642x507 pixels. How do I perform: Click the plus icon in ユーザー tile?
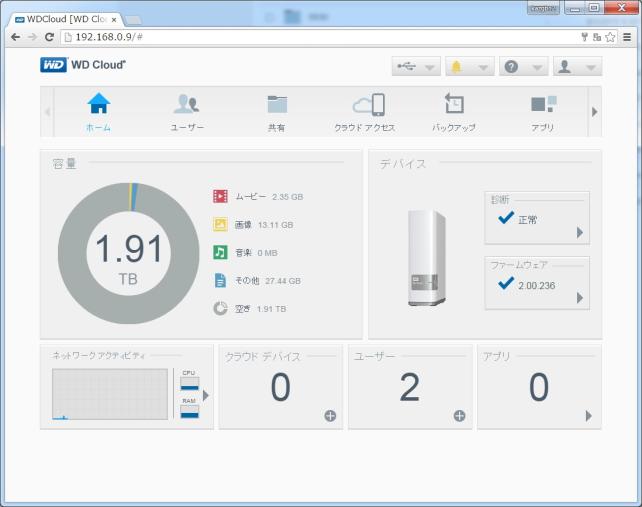click(x=459, y=416)
